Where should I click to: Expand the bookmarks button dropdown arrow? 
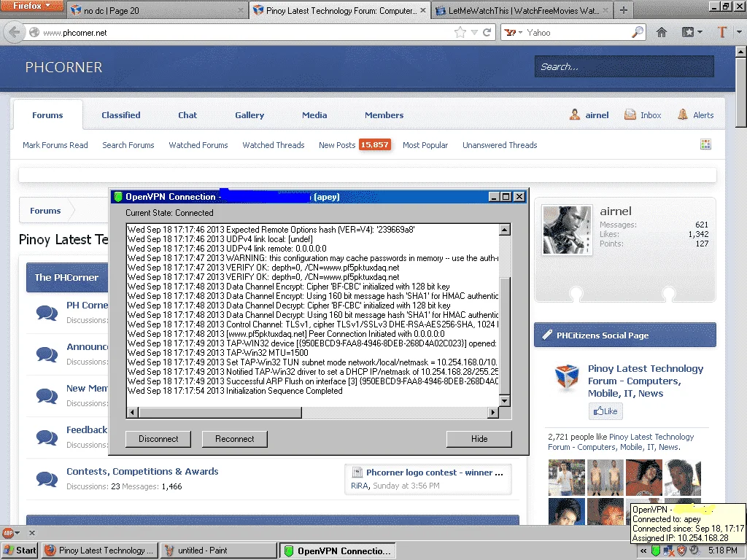(x=700, y=32)
